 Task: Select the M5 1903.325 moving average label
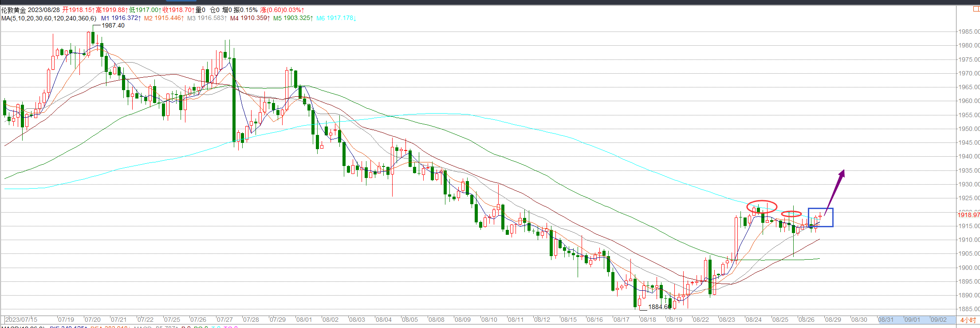(293, 18)
